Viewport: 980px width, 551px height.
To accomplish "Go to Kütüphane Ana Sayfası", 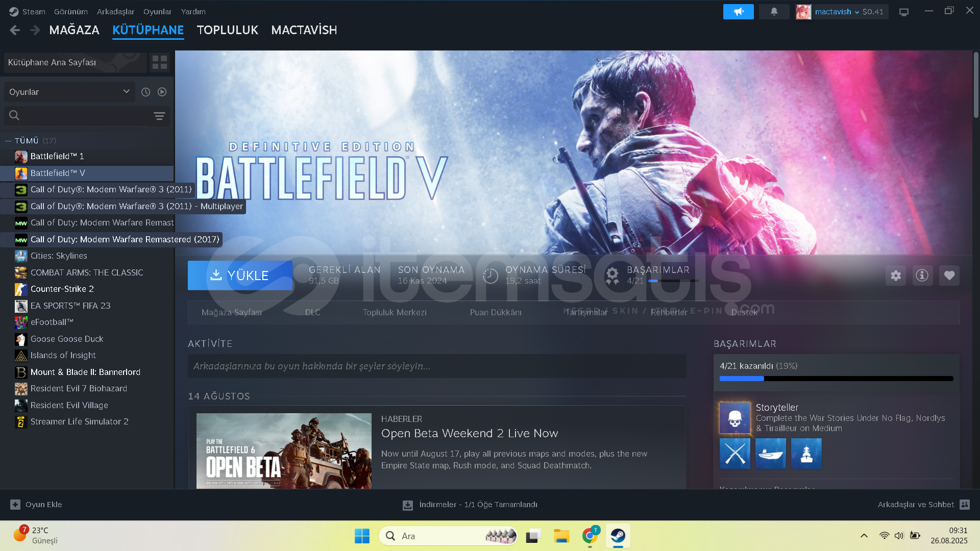I will (x=75, y=62).
